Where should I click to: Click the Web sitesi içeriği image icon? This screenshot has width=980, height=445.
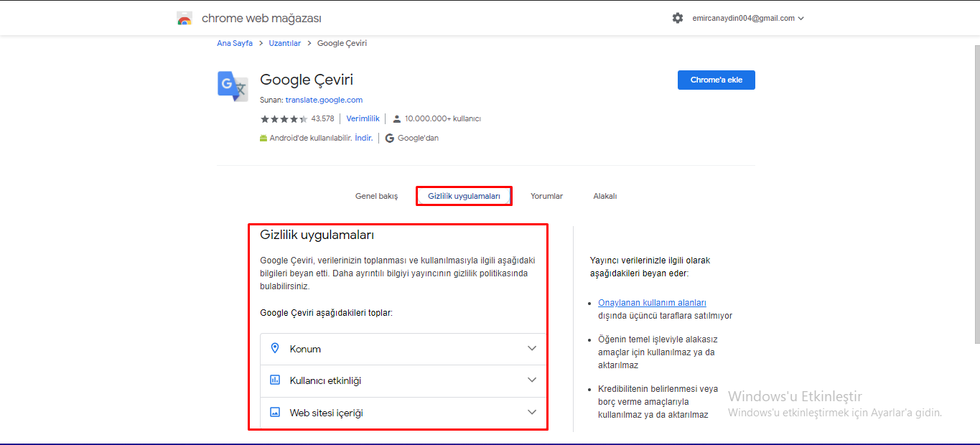(274, 412)
